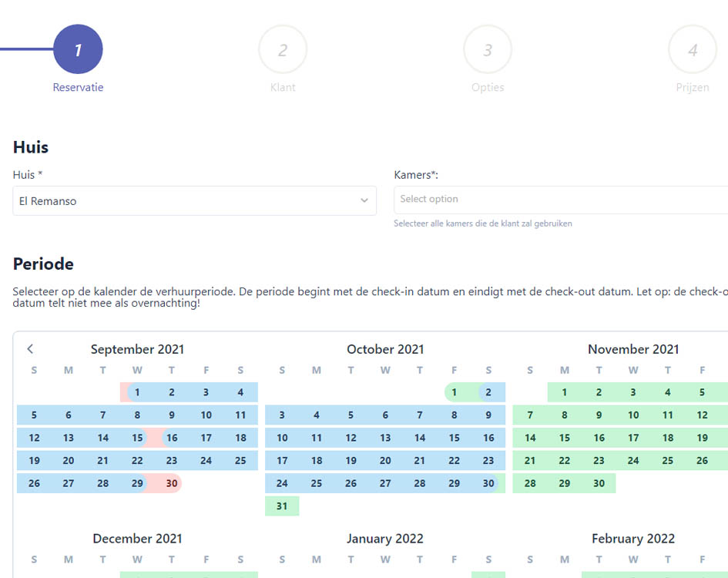The width and height of the screenshot is (728, 578).
Task: Select November 15, 2021 date cell
Action: [x=565, y=438]
